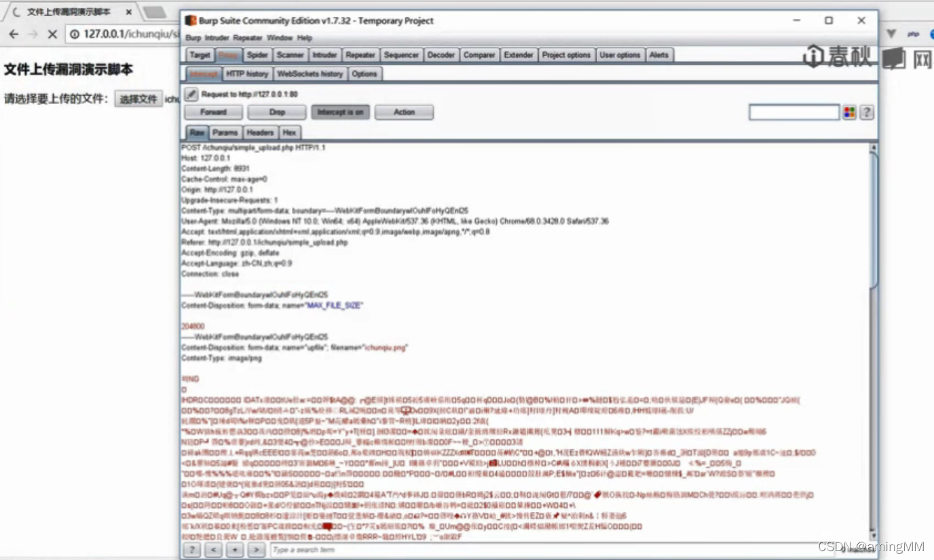Open the HTTP history sub-tab

pyautogui.click(x=247, y=73)
